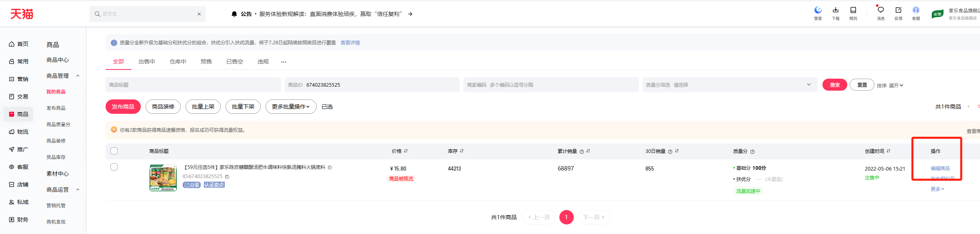Click the red 搜索 button
The image size is (980, 234).
point(835,85)
